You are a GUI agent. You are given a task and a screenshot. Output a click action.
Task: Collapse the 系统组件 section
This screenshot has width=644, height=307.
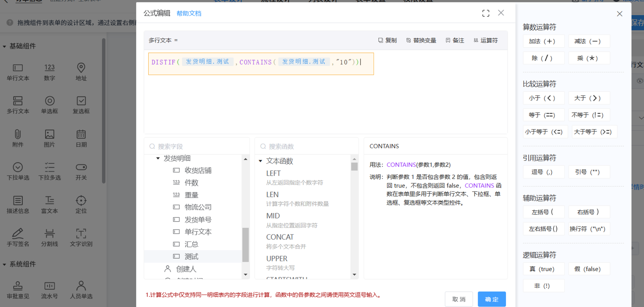(x=4, y=264)
